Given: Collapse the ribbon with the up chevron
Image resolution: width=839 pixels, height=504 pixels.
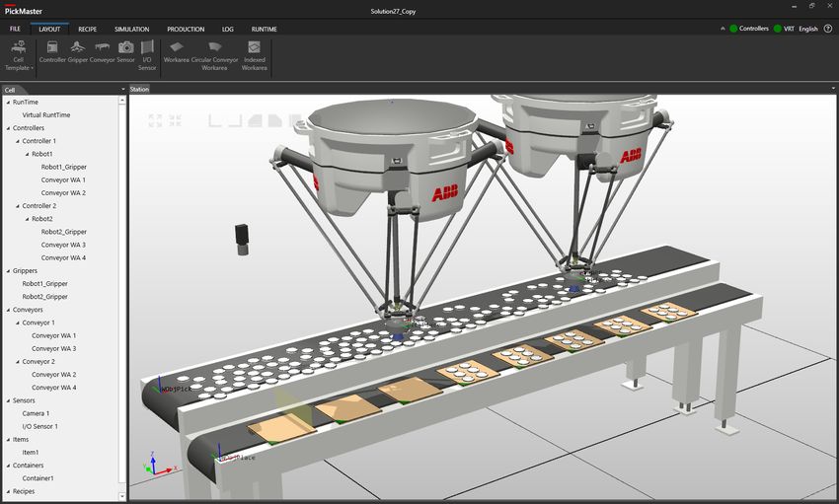Looking at the screenshot, I should point(723,29).
